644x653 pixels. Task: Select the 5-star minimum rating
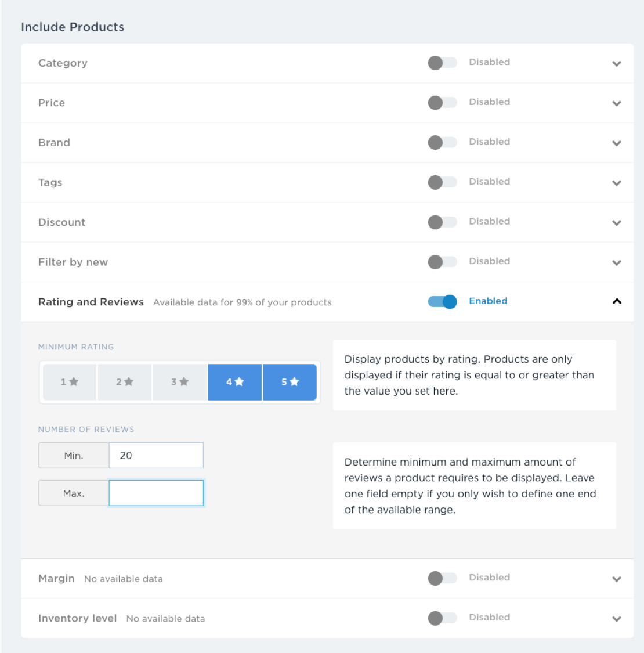290,382
